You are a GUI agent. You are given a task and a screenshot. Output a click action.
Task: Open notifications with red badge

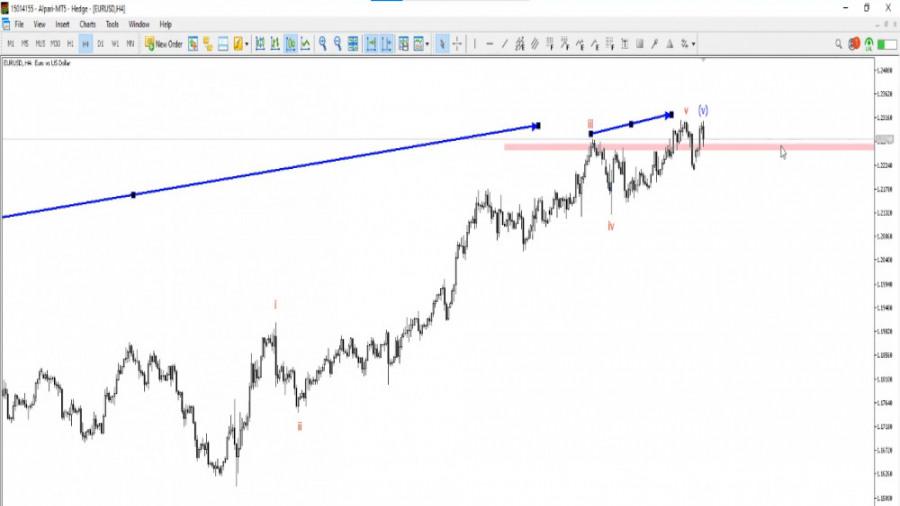click(x=854, y=44)
